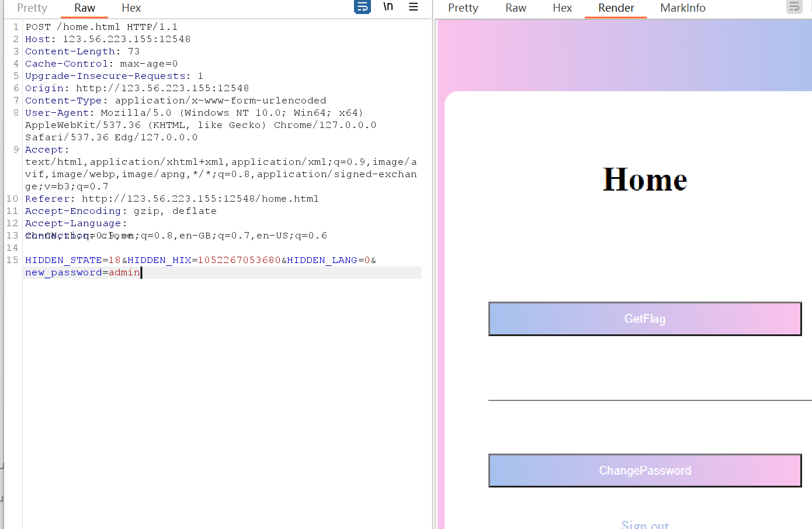Click the Home heading in rendered page
The width and height of the screenshot is (812, 529).
click(x=645, y=179)
